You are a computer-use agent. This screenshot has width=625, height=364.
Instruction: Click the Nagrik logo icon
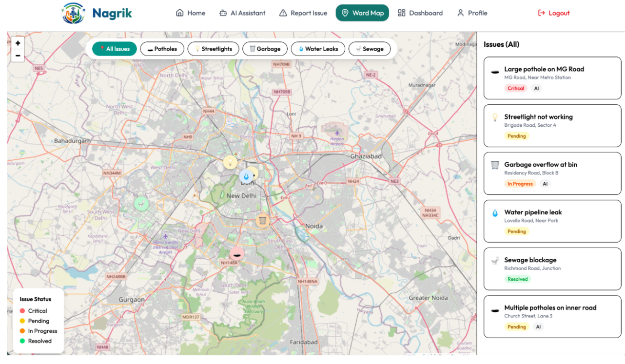[73, 13]
